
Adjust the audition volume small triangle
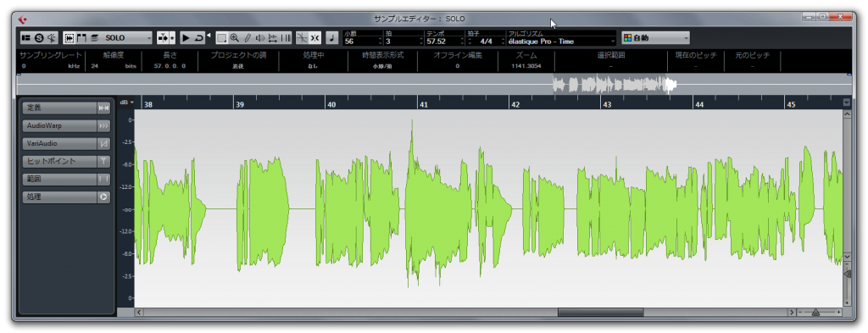pyautogui.click(x=209, y=36)
